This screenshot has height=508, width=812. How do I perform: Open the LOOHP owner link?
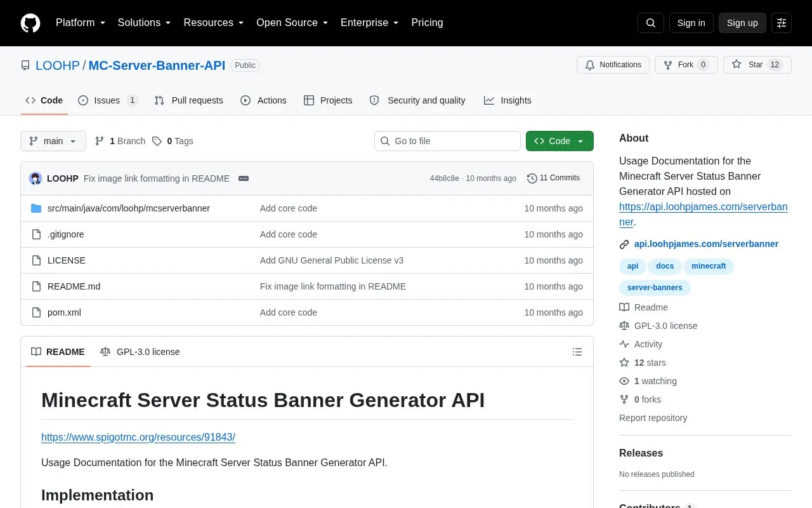(58, 65)
